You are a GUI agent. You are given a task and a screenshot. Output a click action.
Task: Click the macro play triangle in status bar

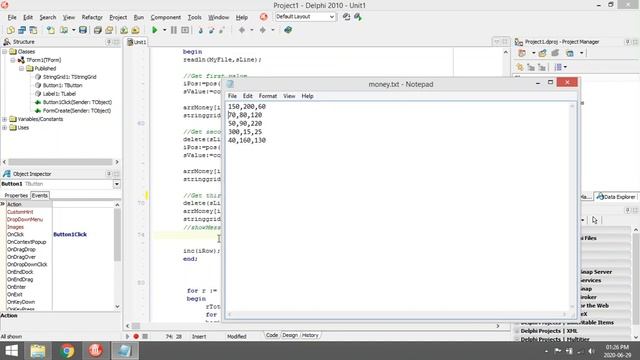coord(127,336)
